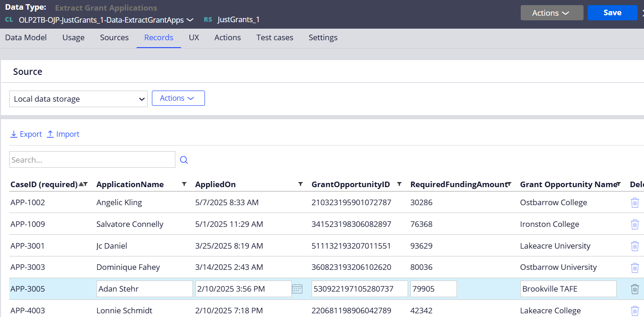
Task: Delete the APP-3001 Jc Daniel row
Action: tap(635, 246)
